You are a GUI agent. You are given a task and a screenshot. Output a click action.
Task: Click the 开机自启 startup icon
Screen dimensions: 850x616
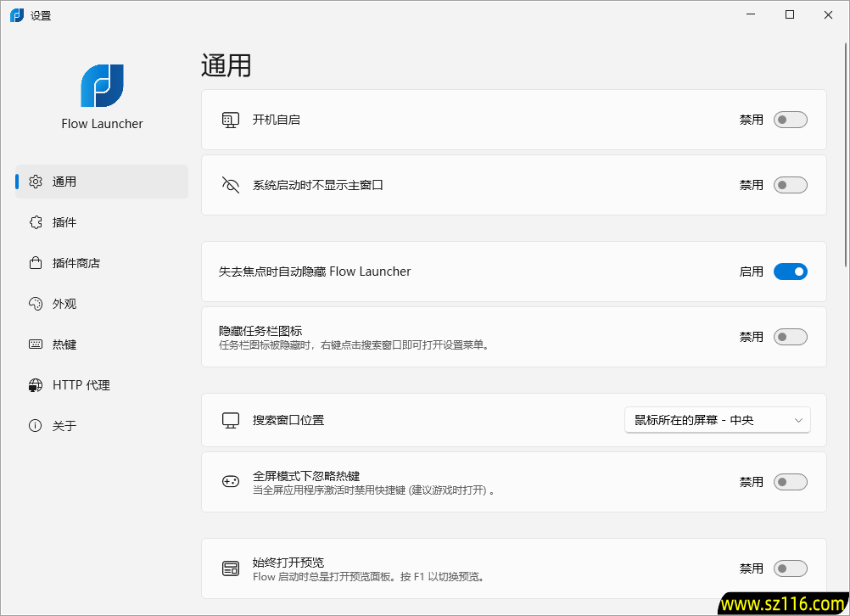pyautogui.click(x=230, y=120)
